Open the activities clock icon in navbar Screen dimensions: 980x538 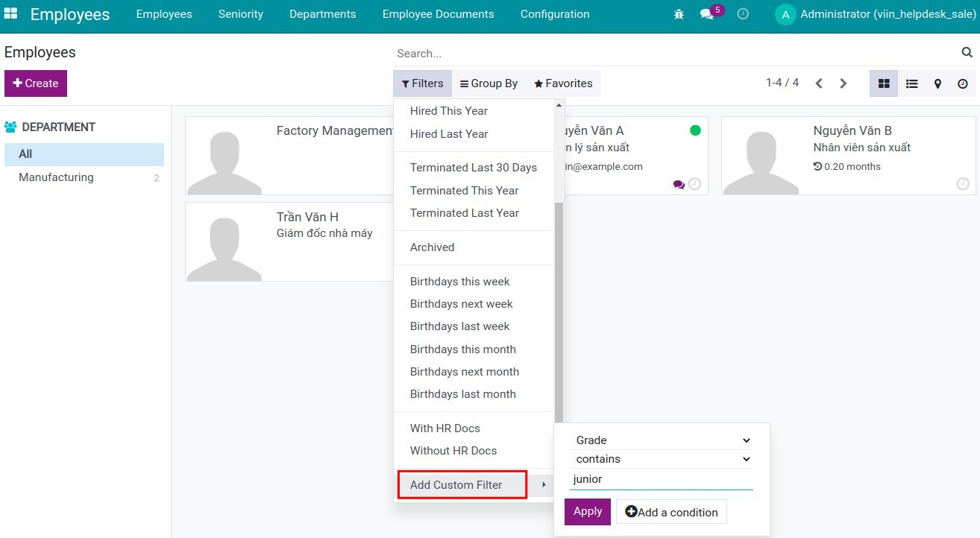743,14
